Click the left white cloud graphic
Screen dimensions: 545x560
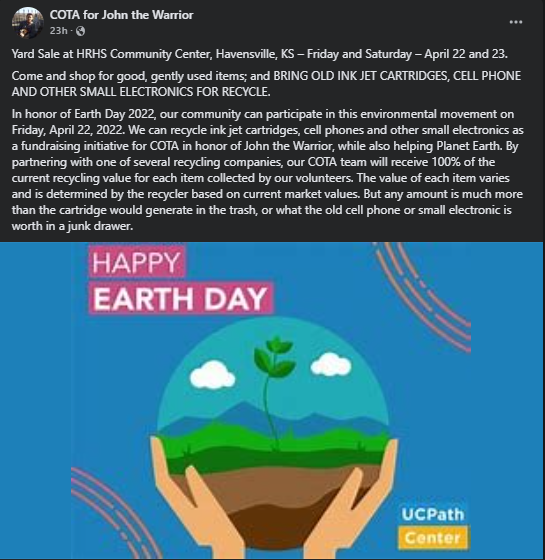point(212,375)
